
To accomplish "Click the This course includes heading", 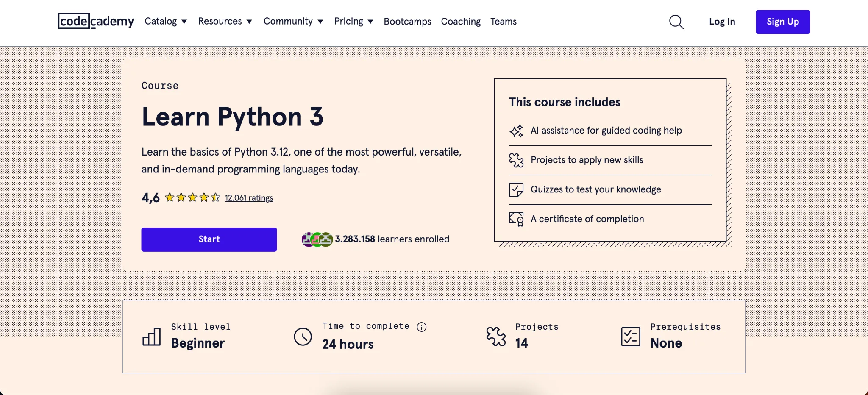I will [x=565, y=102].
